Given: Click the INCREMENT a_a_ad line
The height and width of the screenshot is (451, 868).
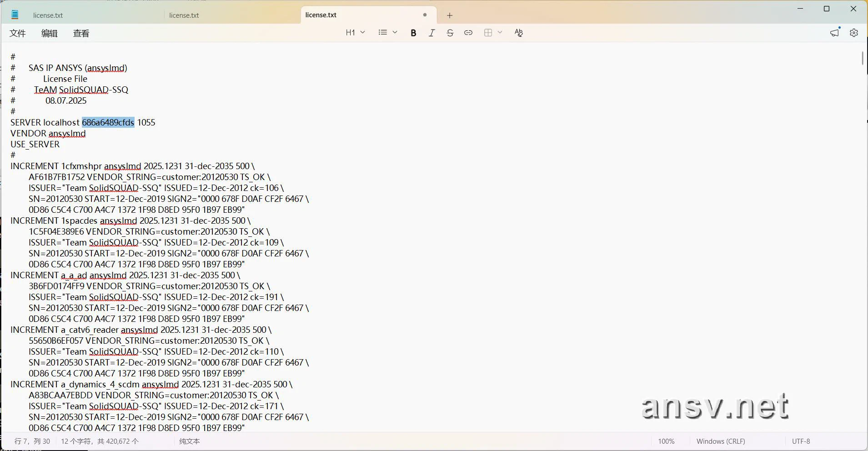Looking at the screenshot, I should tap(125, 275).
